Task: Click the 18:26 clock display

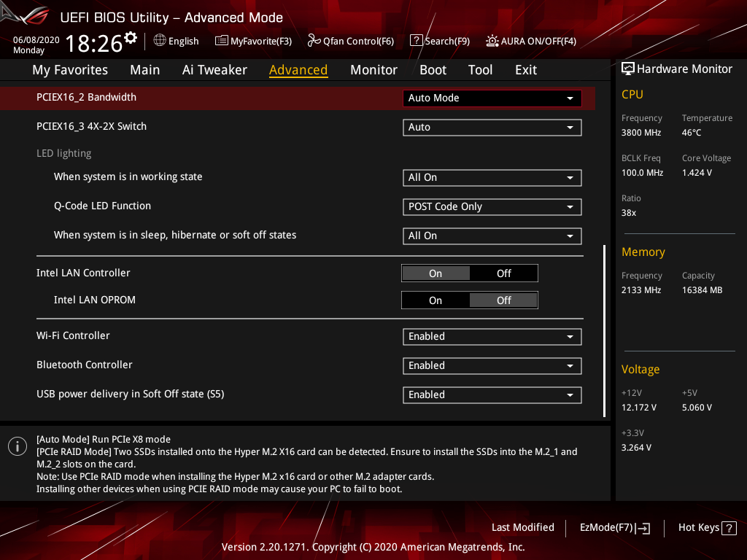Action: 94,44
